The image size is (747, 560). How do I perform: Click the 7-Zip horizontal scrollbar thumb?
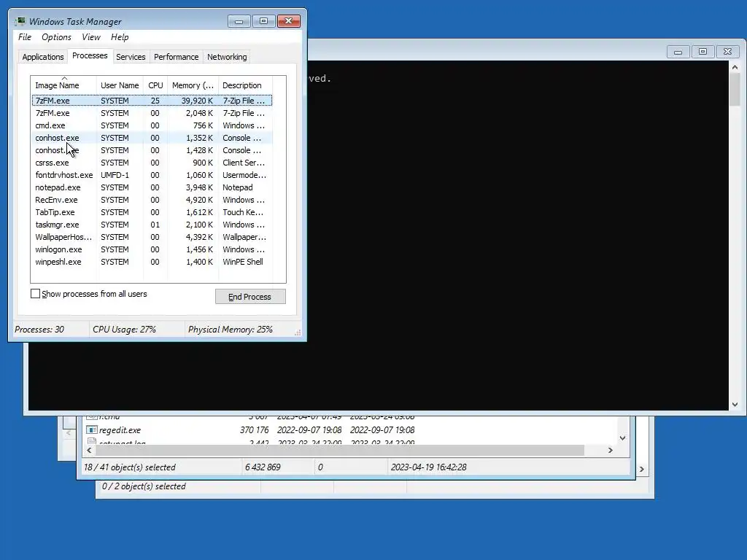click(x=338, y=450)
